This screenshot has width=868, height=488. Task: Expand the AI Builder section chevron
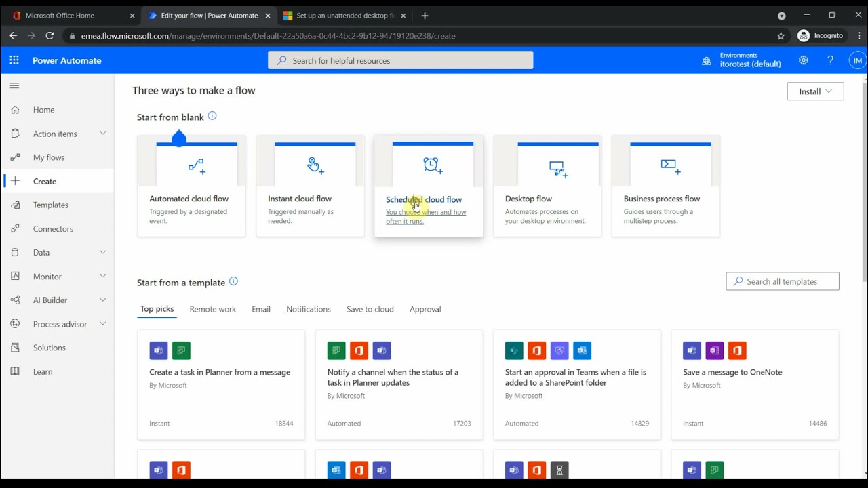click(x=103, y=300)
